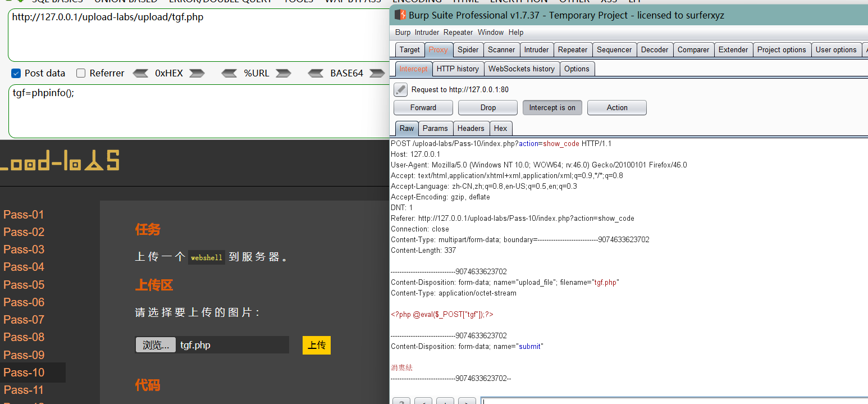The width and height of the screenshot is (868, 404).
Task: Open the Pass-01 link
Action: 24,215
